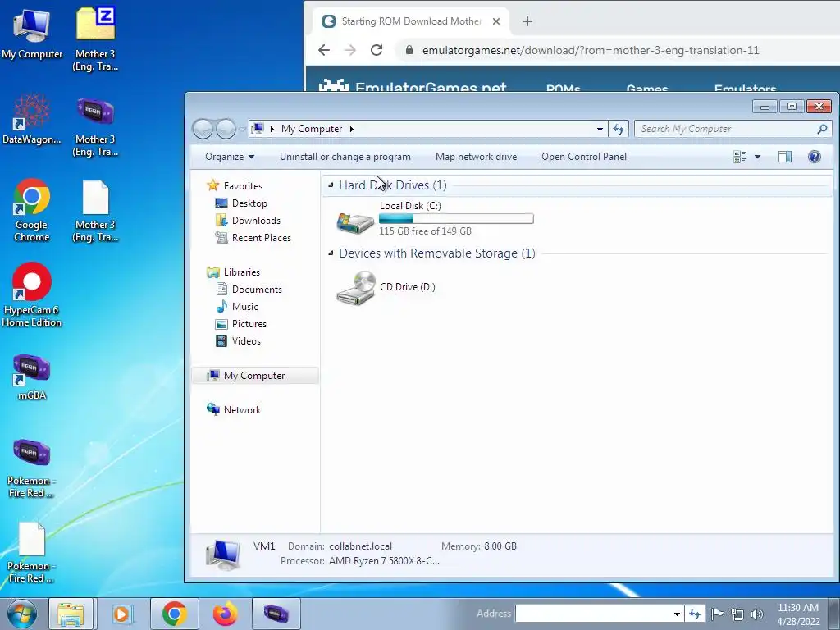The height and width of the screenshot is (630, 840).
Task: Click Open Control Panel
Action: tap(584, 157)
